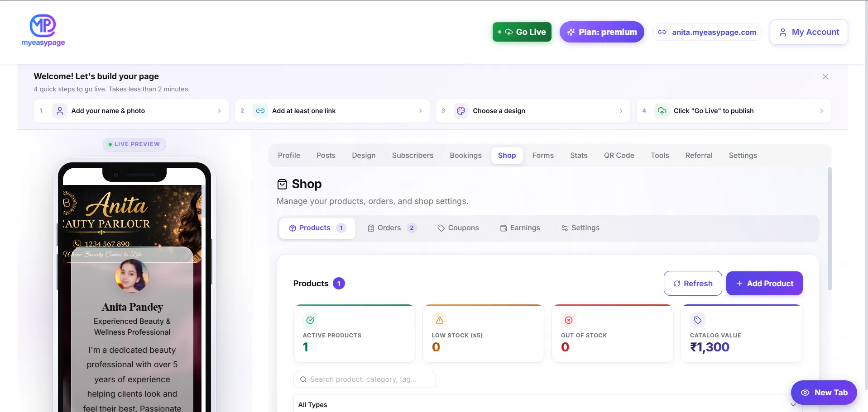868x412 pixels.
Task: Open the Orders sub-tab
Action: coord(392,228)
